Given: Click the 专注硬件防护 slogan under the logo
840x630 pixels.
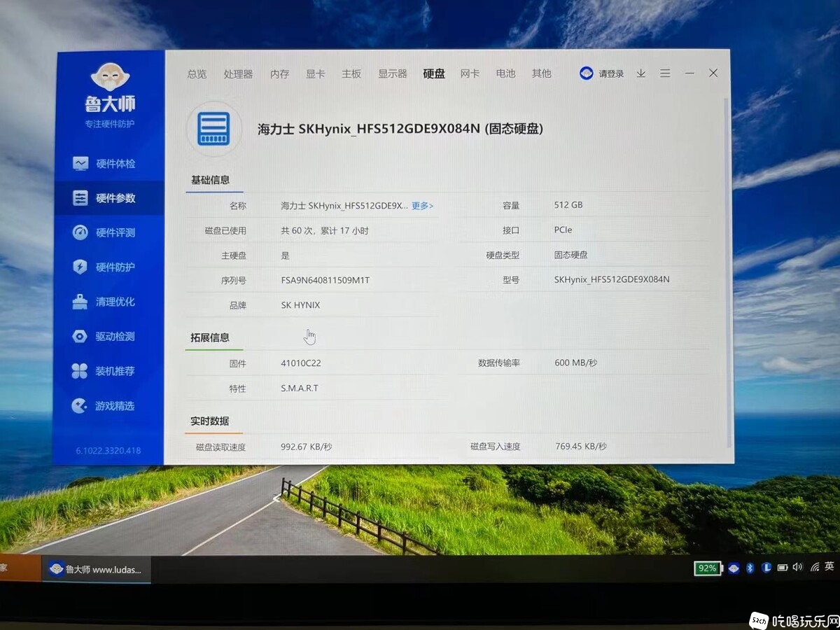Looking at the screenshot, I should [x=110, y=124].
